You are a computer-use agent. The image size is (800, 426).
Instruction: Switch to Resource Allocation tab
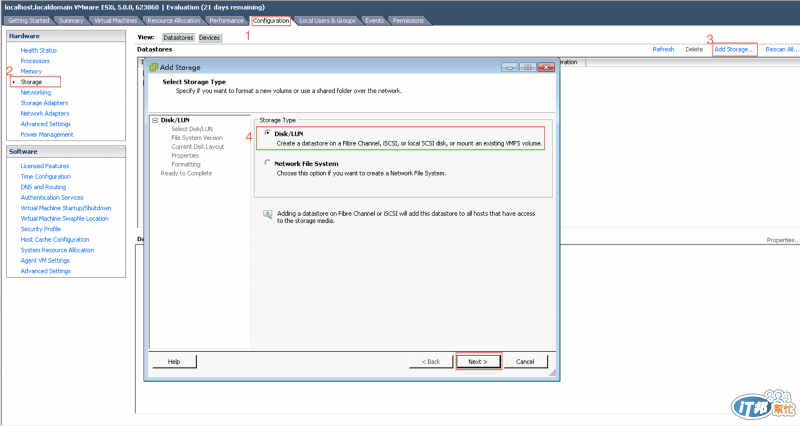coord(173,20)
